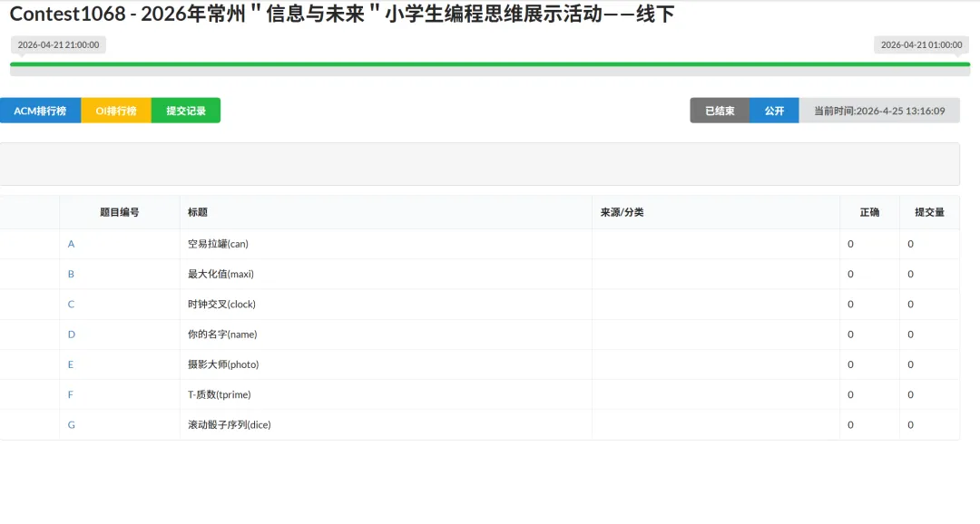Click the 来源/分类 column header
This screenshot has height=524, width=980.
click(x=622, y=211)
